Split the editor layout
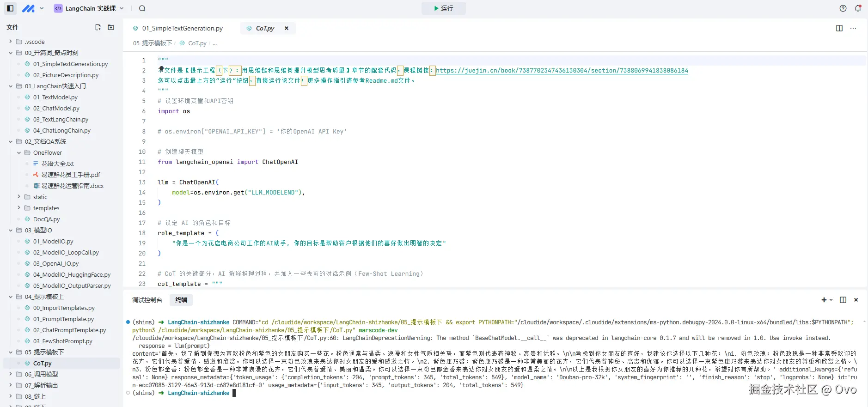The height and width of the screenshot is (407, 868). (839, 28)
